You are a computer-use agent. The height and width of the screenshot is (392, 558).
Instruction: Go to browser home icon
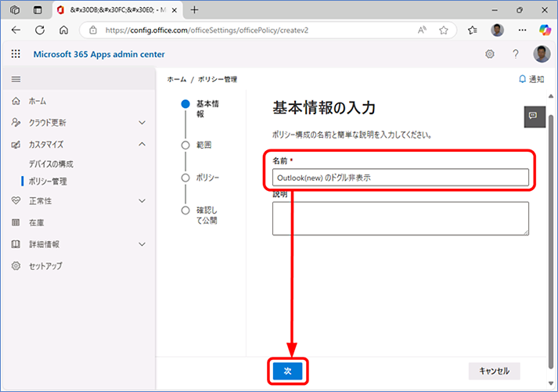63,31
